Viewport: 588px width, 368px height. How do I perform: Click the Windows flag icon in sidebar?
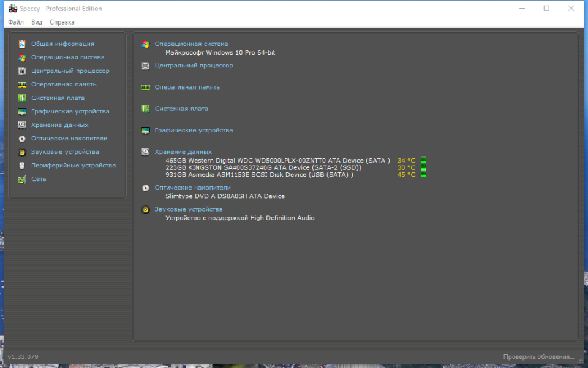click(x=22, y=58)
